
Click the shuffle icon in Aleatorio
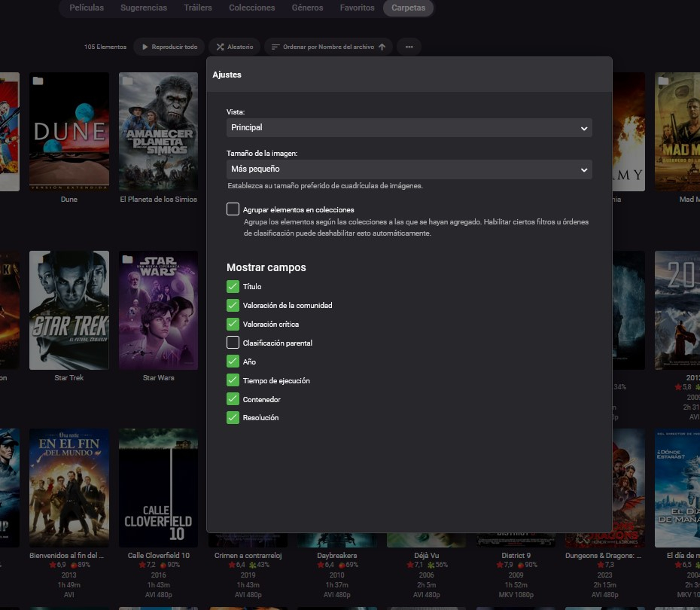(x=220, y=47)
